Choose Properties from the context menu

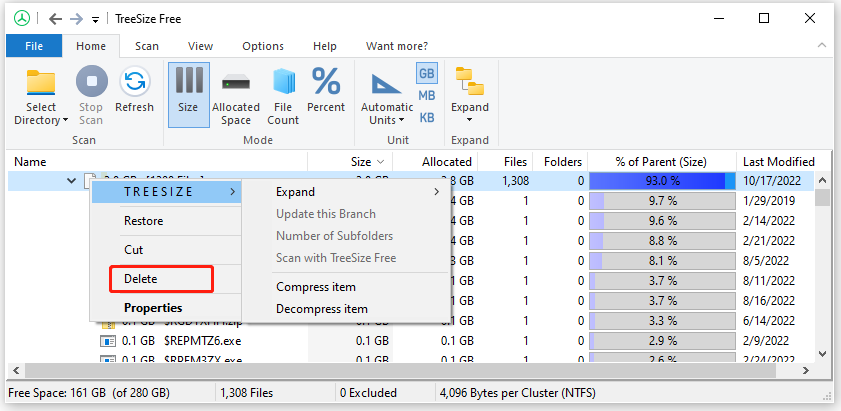tap(153, 308)
